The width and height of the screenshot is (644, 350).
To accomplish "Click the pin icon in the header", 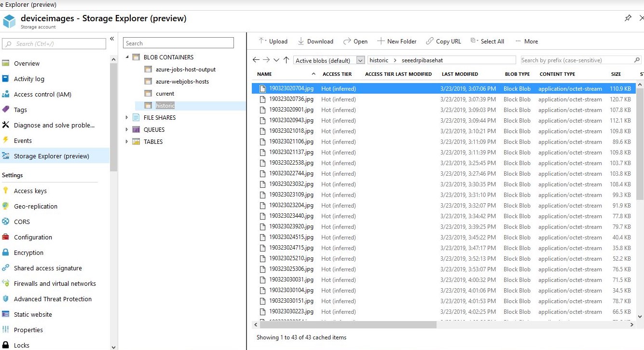I will (628, 18).
